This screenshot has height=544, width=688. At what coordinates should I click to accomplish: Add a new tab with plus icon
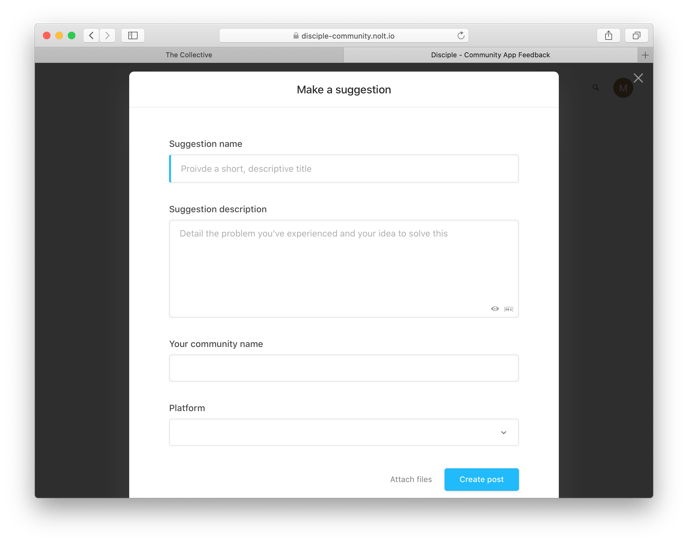645,55
